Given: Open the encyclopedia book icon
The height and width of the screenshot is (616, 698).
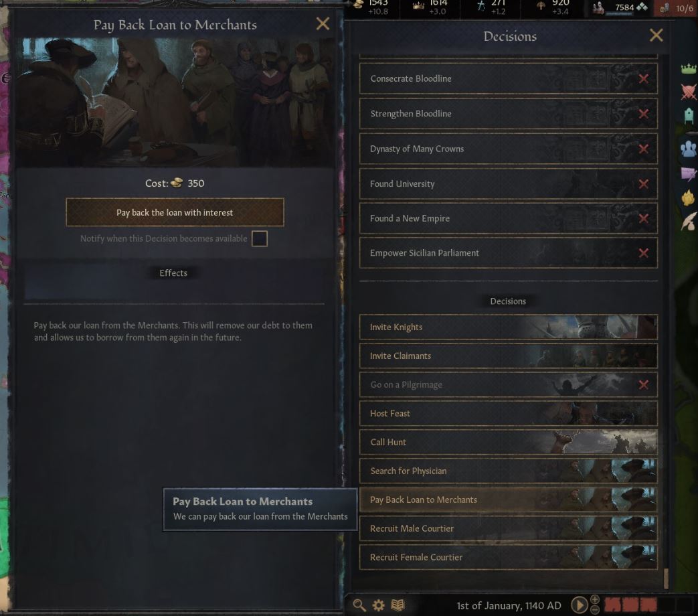Looking at the screenshot, I should click(398, 605).
